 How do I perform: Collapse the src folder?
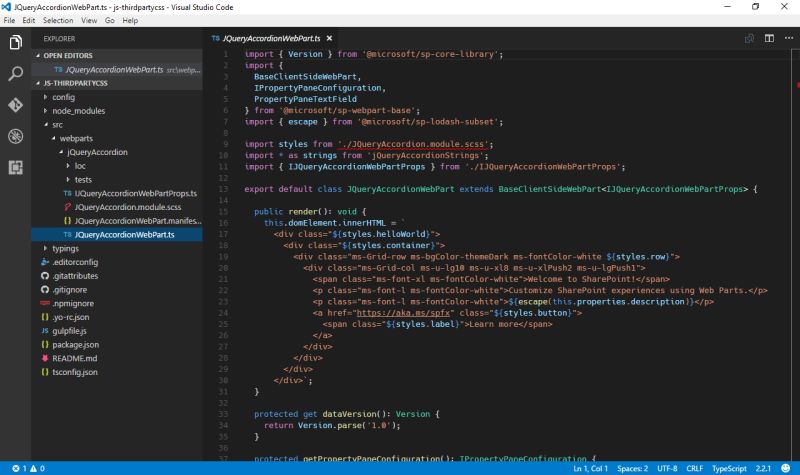[x=117, y=124]
